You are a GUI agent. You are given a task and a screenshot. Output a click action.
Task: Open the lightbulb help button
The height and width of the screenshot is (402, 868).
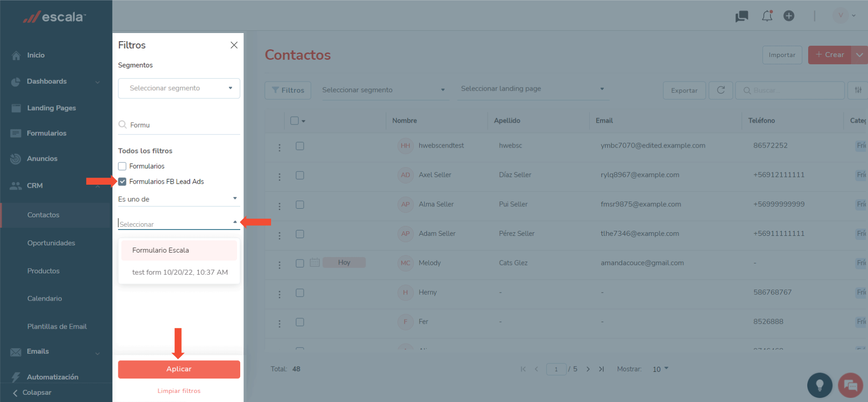tap(820, 385)
